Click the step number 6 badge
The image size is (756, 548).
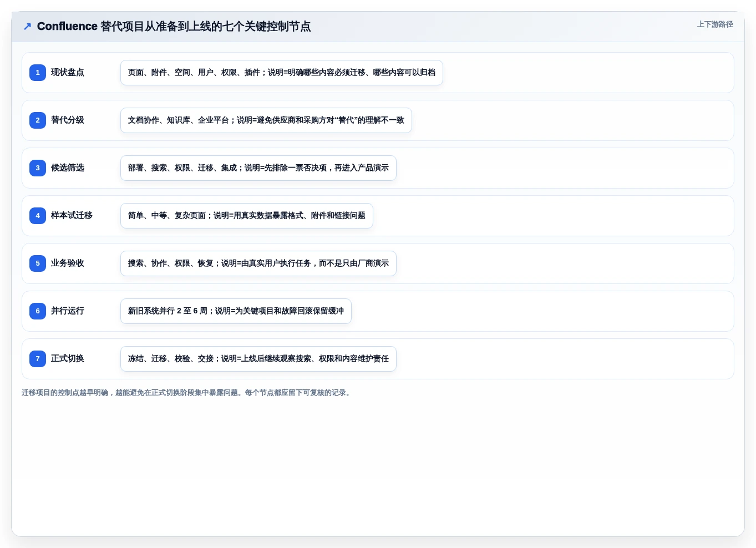point(38,311)
